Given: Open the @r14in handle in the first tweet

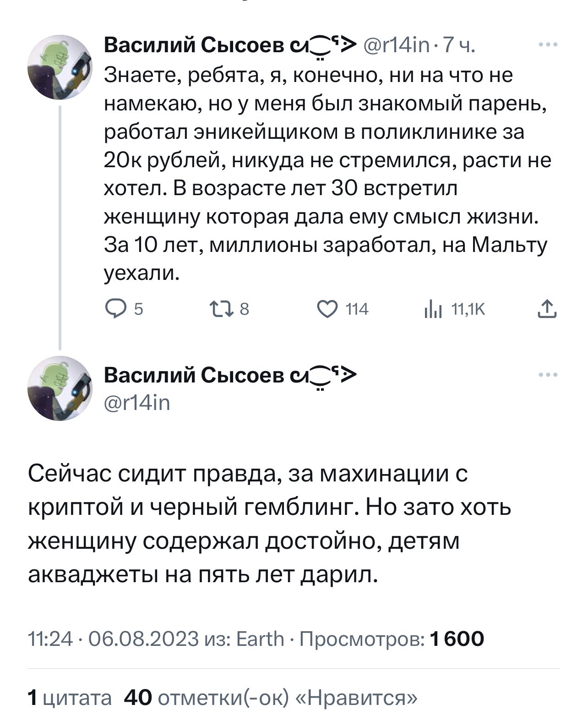Looking at the screenshot, I should pos(397,45).
